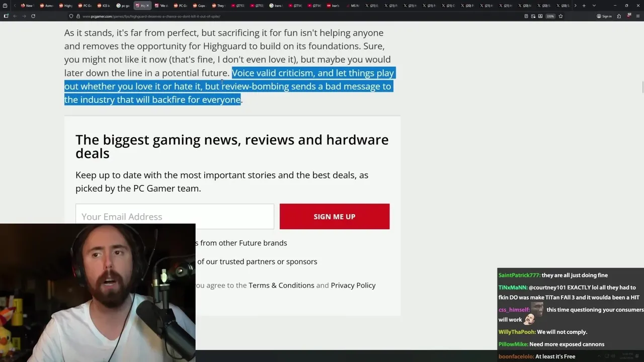This screenshot has height=362, width=644.
Task: Click css_himself chat username
Action: tap(514, 310)
